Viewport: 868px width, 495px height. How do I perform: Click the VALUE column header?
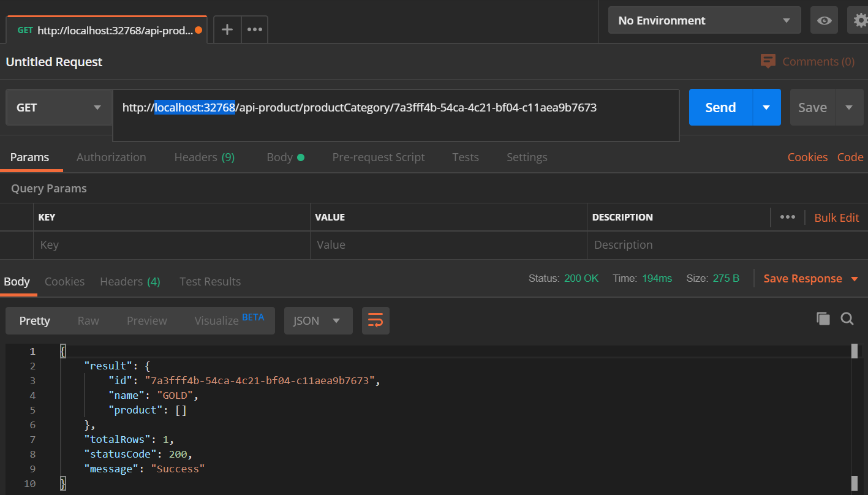tap(330, 217)
